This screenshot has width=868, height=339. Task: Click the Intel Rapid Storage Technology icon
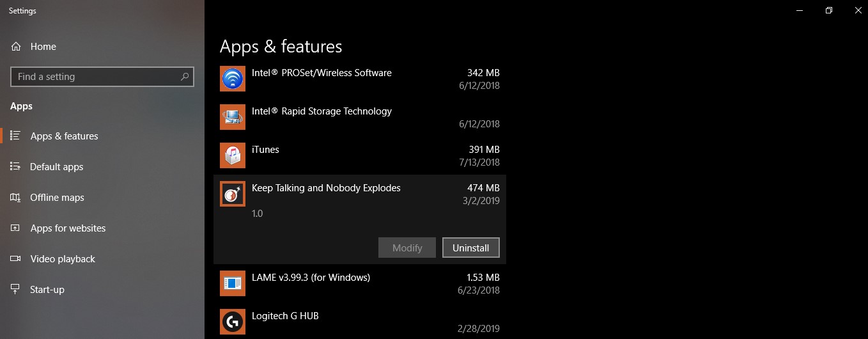233,117
